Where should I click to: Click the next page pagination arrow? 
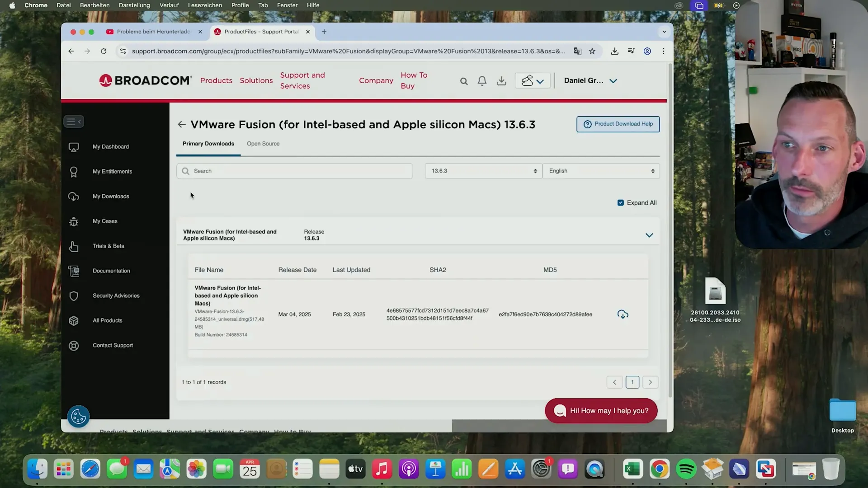pyautogui.click(x=651, y=382)
